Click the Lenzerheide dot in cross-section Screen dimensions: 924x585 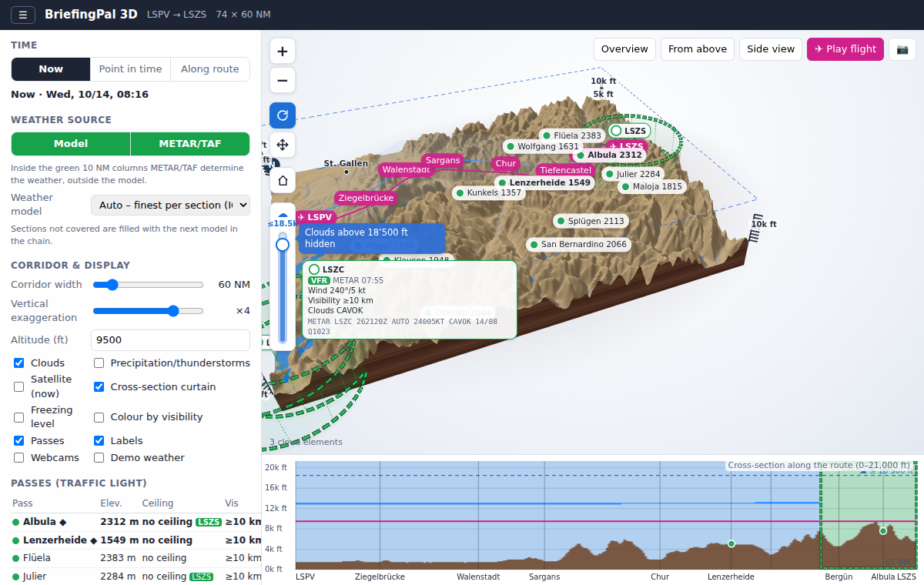click(731, 543)
